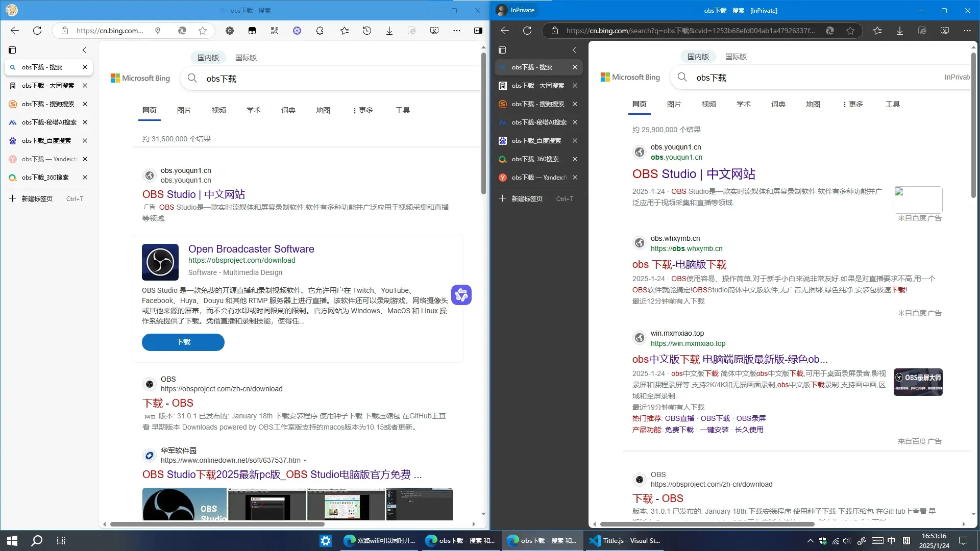The height and width of the screenshot is (551, 980).
Task: Open Favorites list in left window toolbar
Action: point(345,31)
